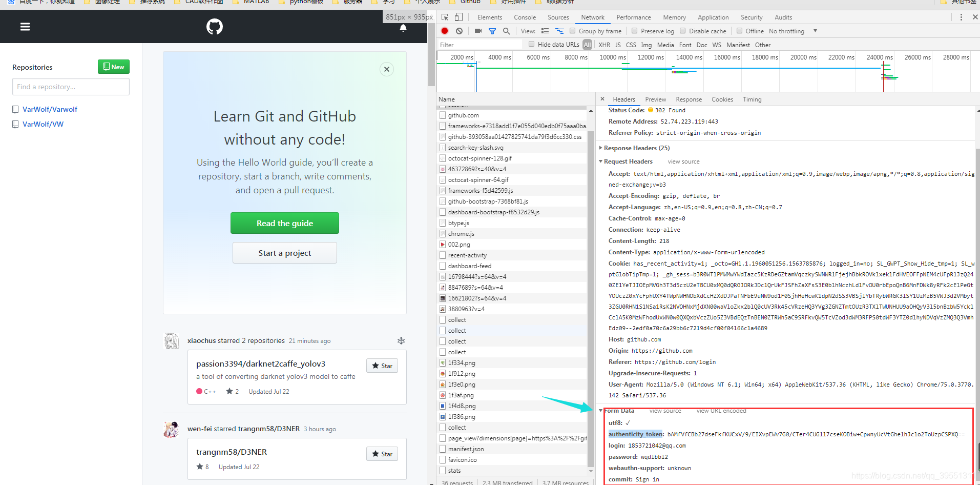
Task: Open Preview tab of request
Action: [656, 99]
